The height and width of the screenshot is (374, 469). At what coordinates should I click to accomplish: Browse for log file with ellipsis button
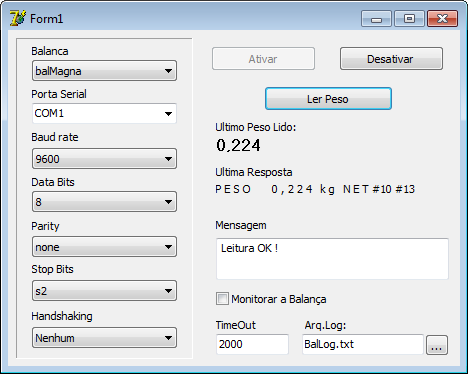437,345
